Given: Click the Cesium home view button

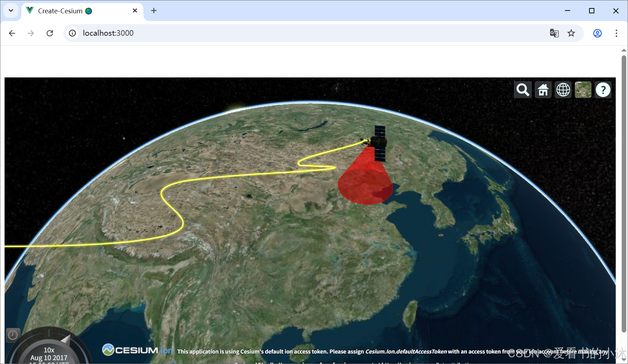Looking at the screenshot, I should point(543,90).
